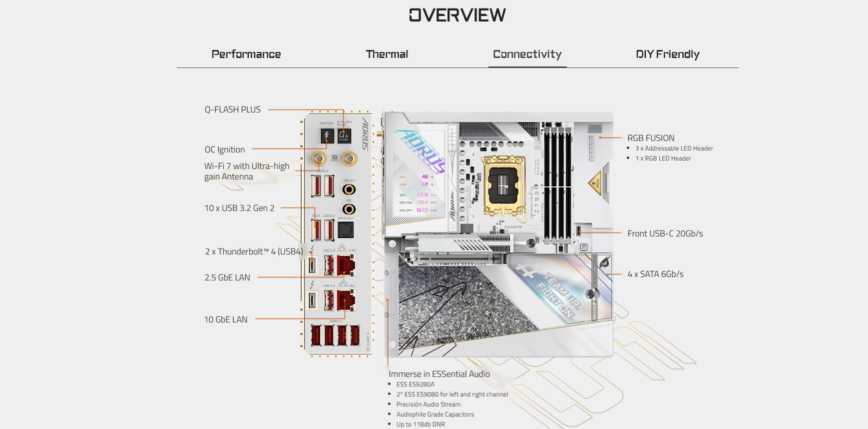Click the 2 x Thunderbolt 4 (USB4) label
The width and height of the screenshot is (868, 429).
coord(254,251)
